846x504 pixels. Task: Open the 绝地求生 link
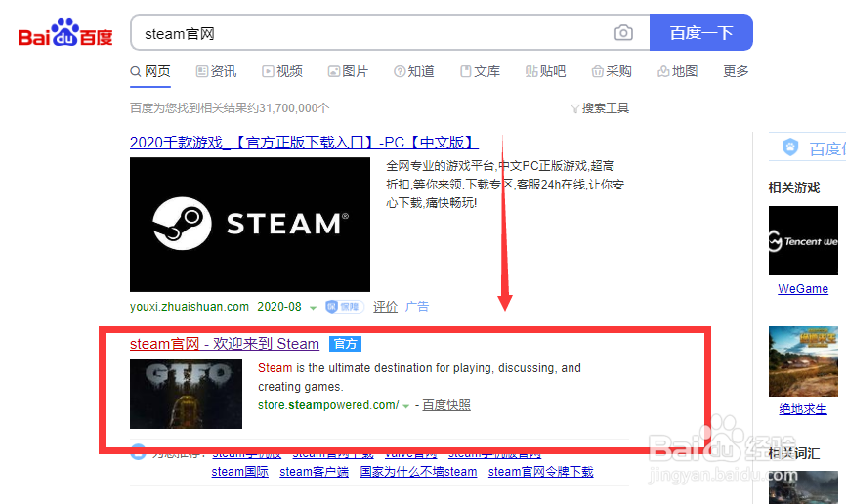(x=803, y=409)
